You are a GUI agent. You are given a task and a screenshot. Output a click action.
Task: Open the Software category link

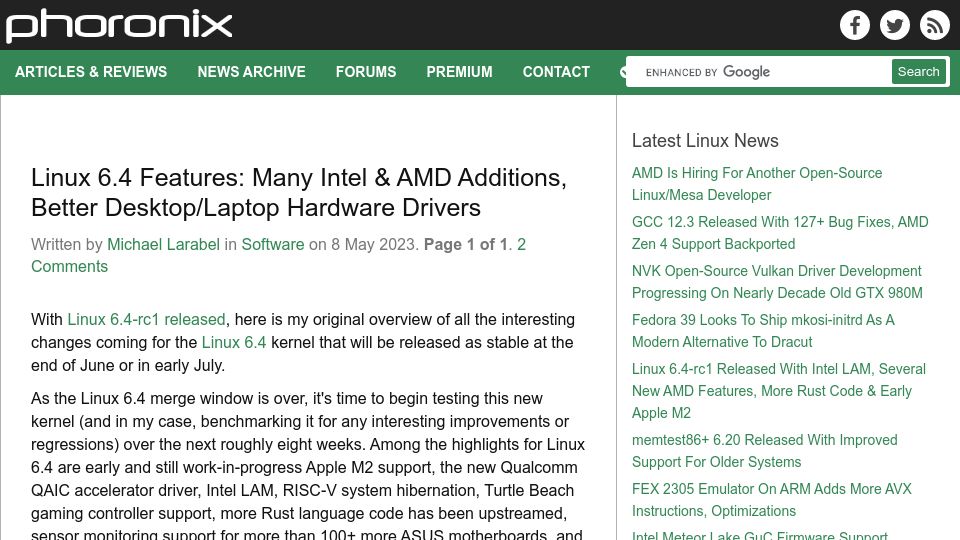coord(272,244)
